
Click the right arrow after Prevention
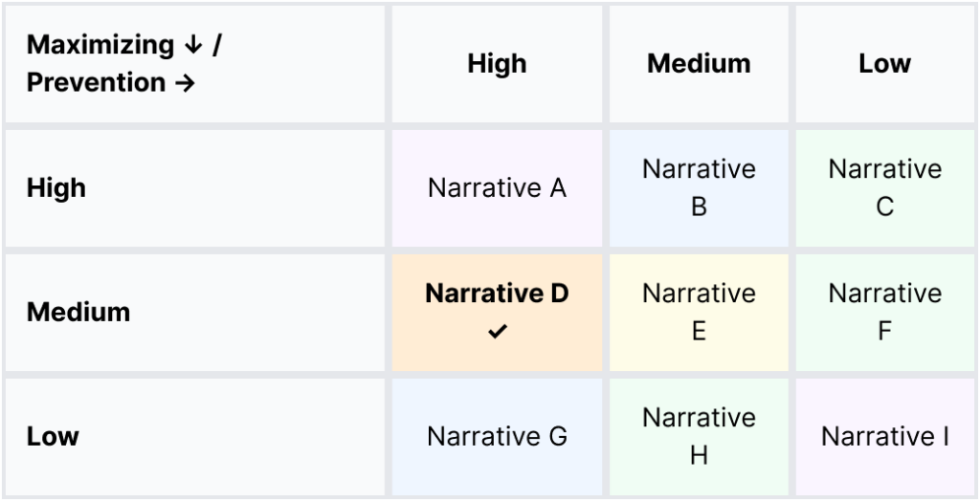tap(185, 83)
